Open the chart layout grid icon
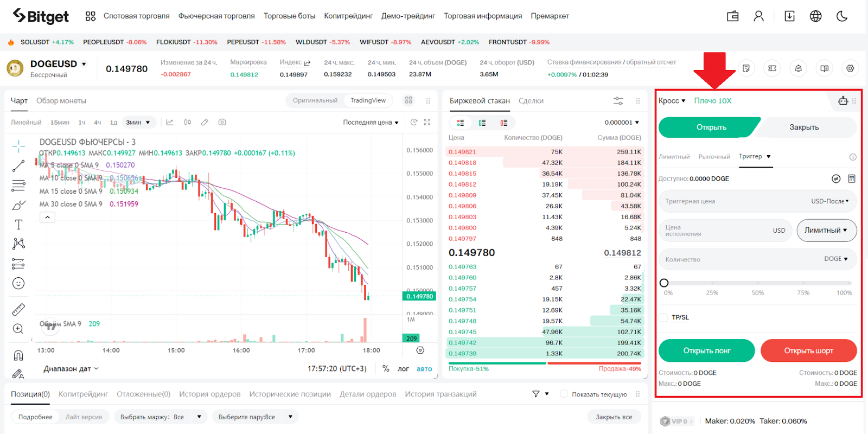 [409, 100]
